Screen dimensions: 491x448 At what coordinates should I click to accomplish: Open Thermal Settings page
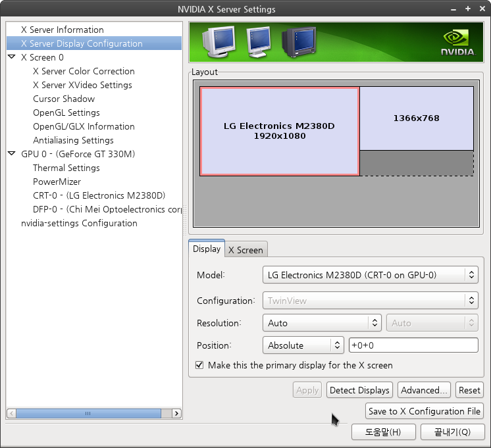[66, 168]
